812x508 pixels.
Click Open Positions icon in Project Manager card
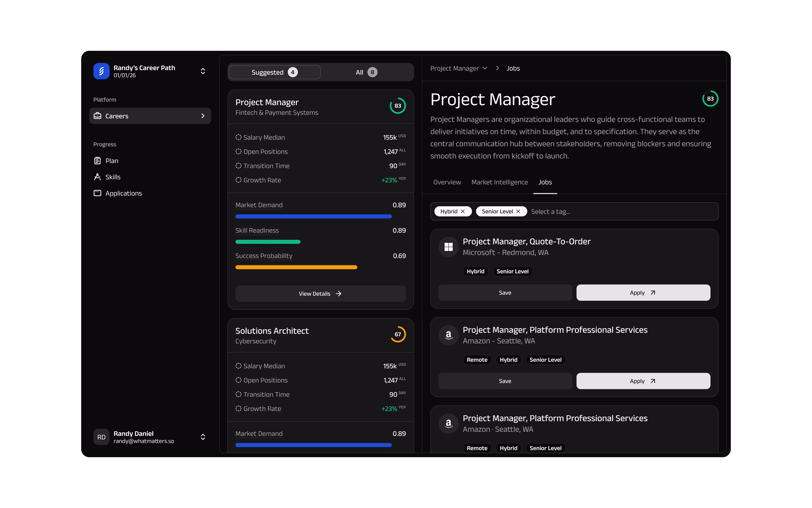click(x=238, y=152)
